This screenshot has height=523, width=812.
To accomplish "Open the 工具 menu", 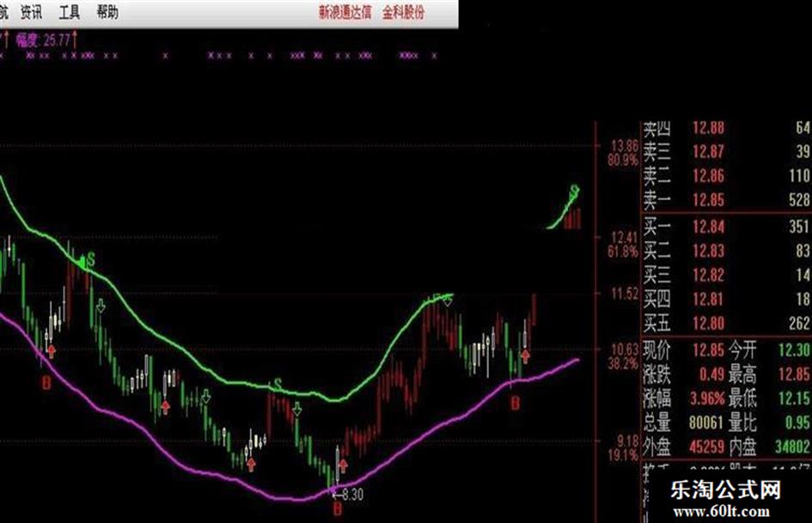I will pos(70,12).
